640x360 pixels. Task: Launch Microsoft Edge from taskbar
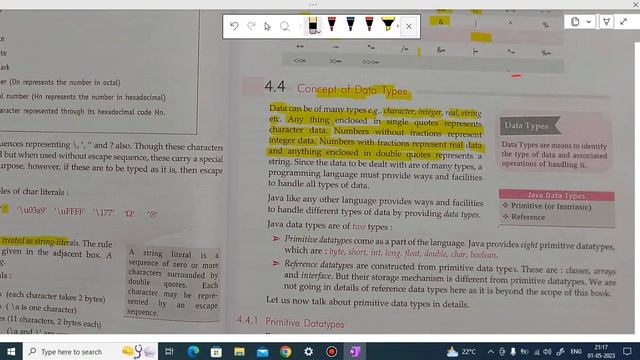[x=193, y=351]
